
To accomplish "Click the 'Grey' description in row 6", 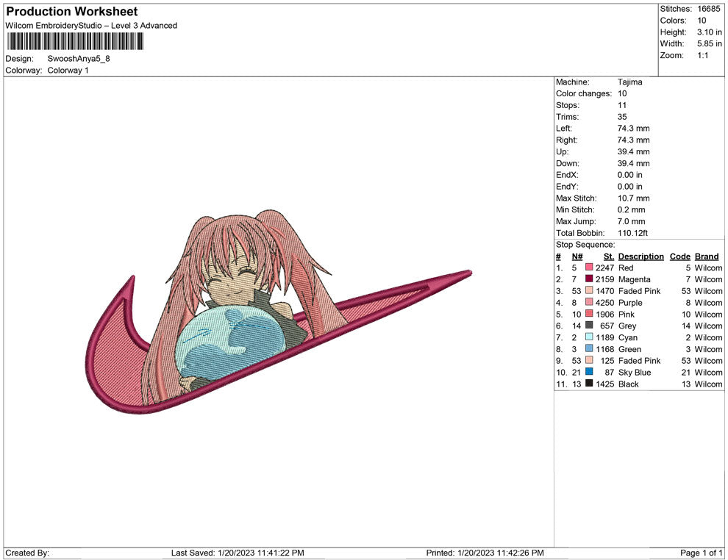I will [x=627, y=326].
